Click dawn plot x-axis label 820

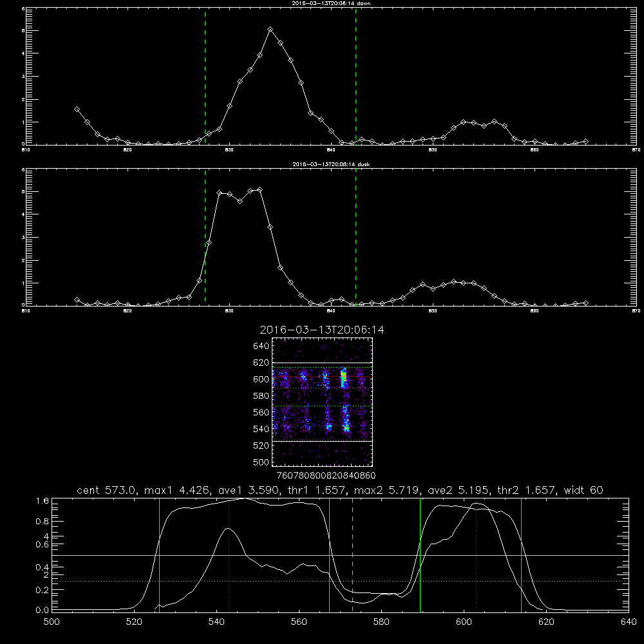pyautogui.click(x=128, y=150)
